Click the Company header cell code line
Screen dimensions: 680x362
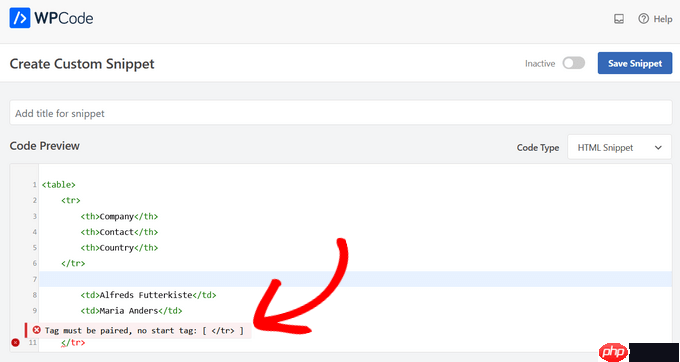pyautogui.click(x=119, y=216)
